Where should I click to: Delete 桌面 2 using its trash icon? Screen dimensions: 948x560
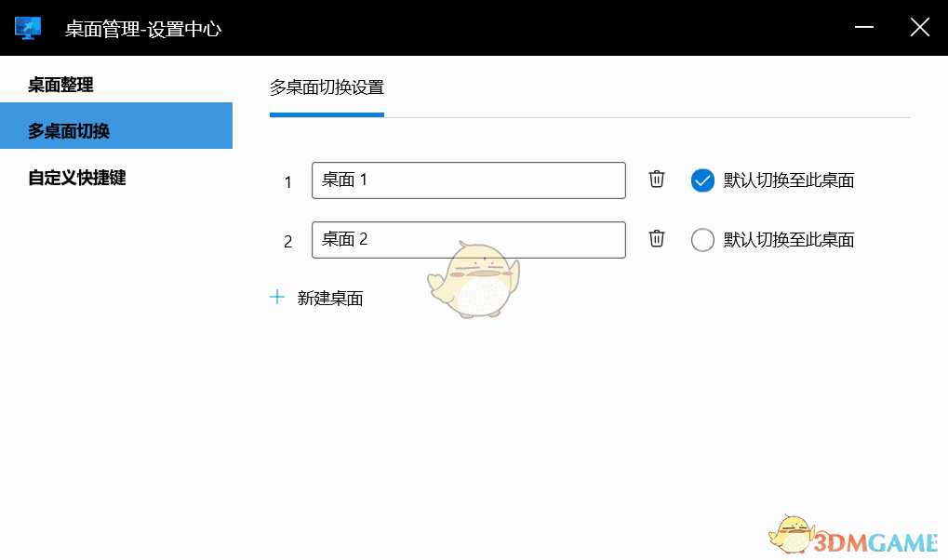[x=656, y=239]
